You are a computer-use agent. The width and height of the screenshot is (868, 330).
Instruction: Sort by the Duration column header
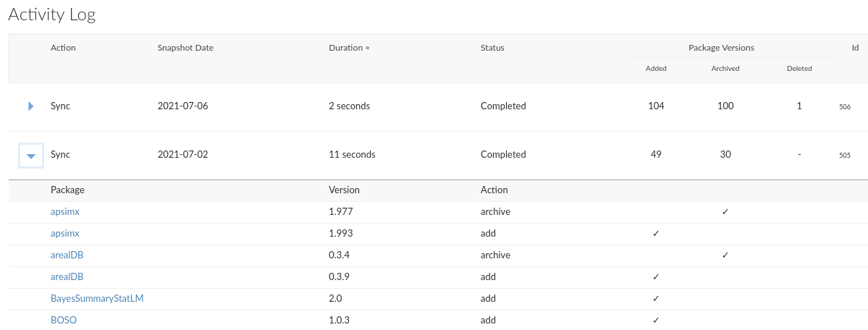click(x=349, y=48)
